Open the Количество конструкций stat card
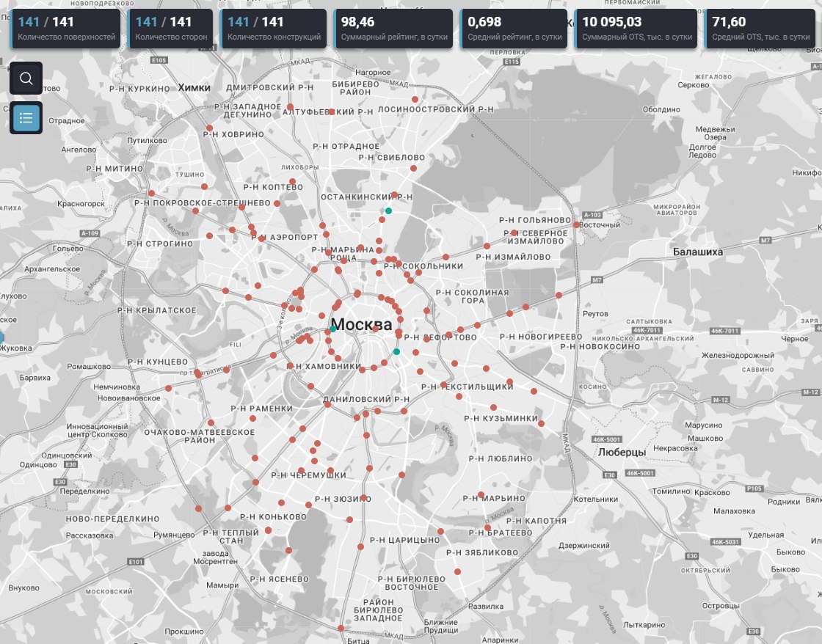Image resolution: width=822 pixels, height=644 pixels. coord(273,29)
